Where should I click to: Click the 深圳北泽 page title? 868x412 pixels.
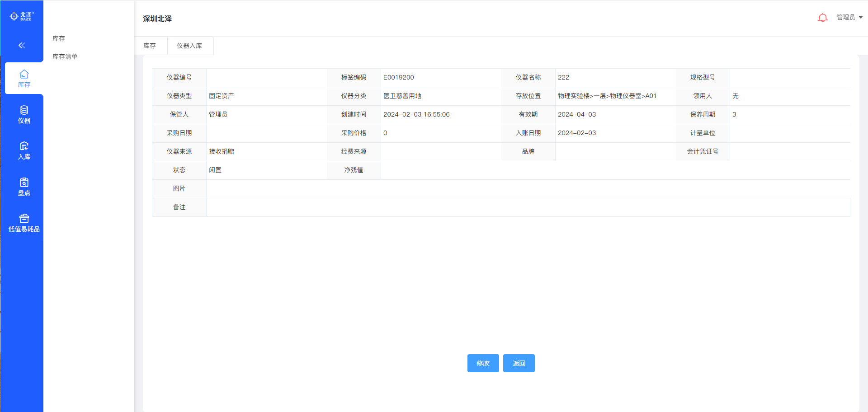pyautogui.click(x=157, y=19)
